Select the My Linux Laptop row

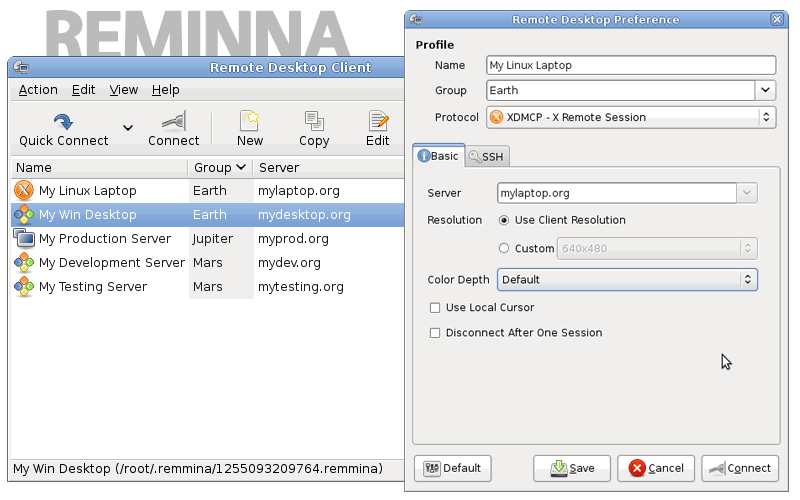coord(208,190)
